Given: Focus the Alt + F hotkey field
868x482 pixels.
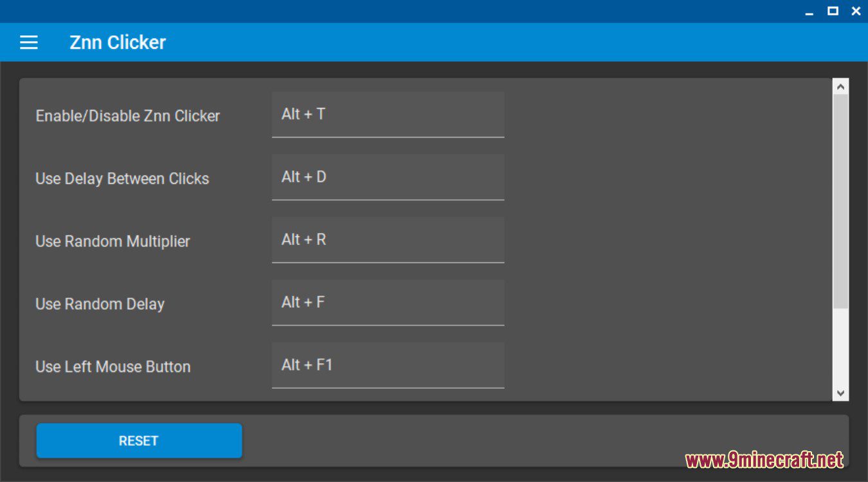Looking at the screenshot, I should coord(388,302).
